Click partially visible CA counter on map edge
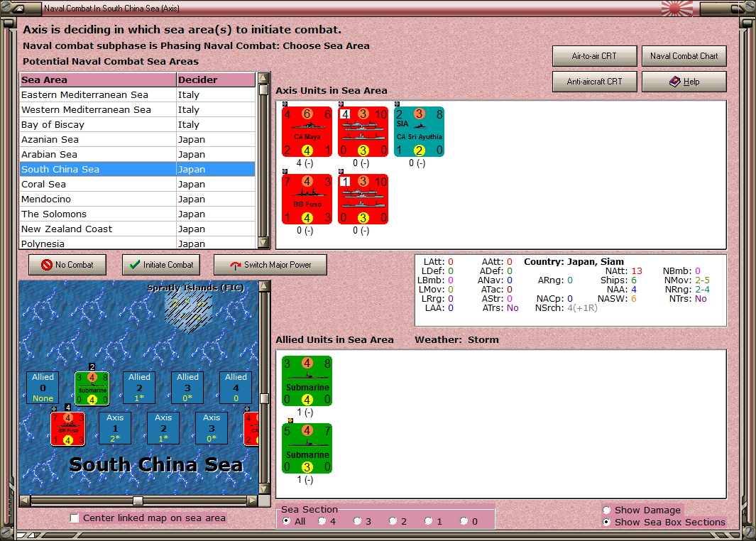The height and width of the screenshot is (541, 756). 252,429
